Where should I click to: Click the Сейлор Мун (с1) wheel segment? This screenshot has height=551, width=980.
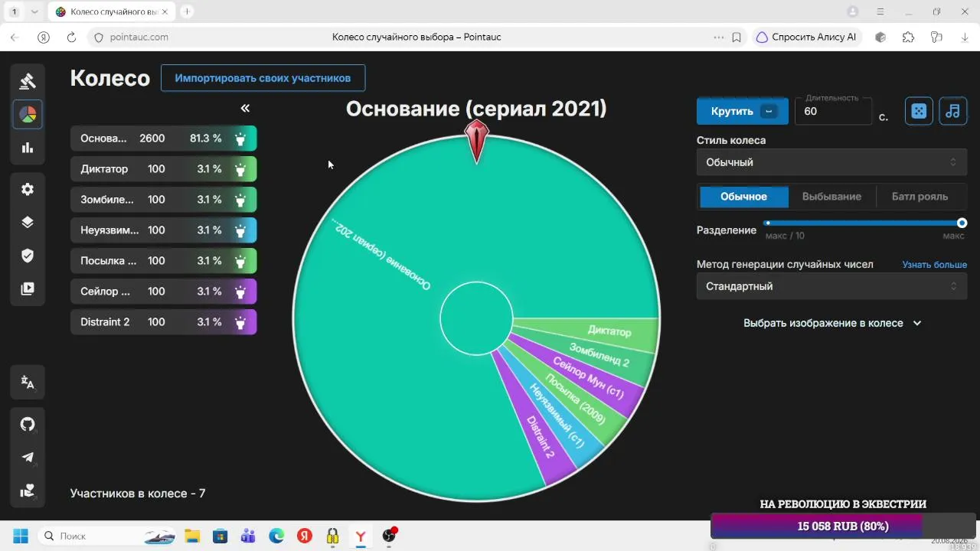click(590, 378)
